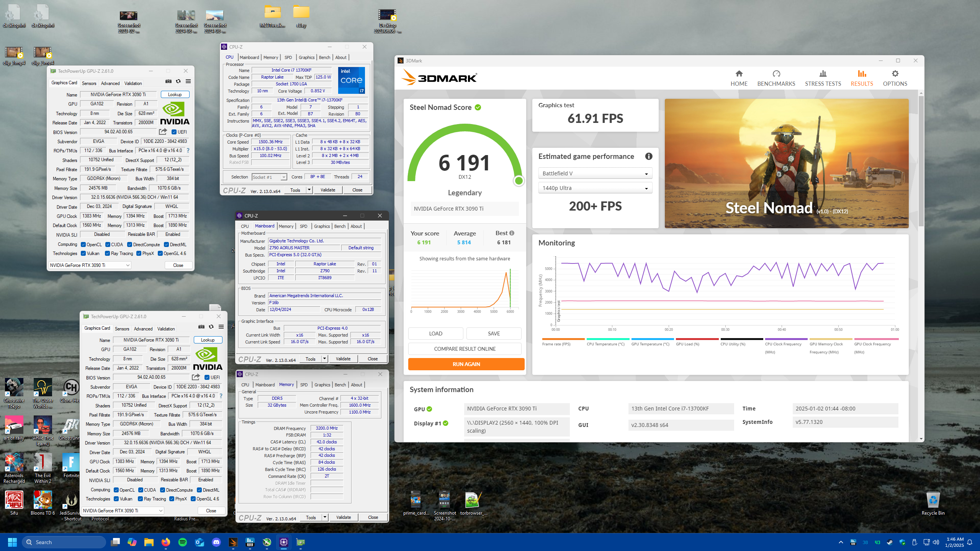Toggle UEFI checkbox in upper GPU-Z window
The width and height of the screenshot is (980, 551).
coord(174,132)
